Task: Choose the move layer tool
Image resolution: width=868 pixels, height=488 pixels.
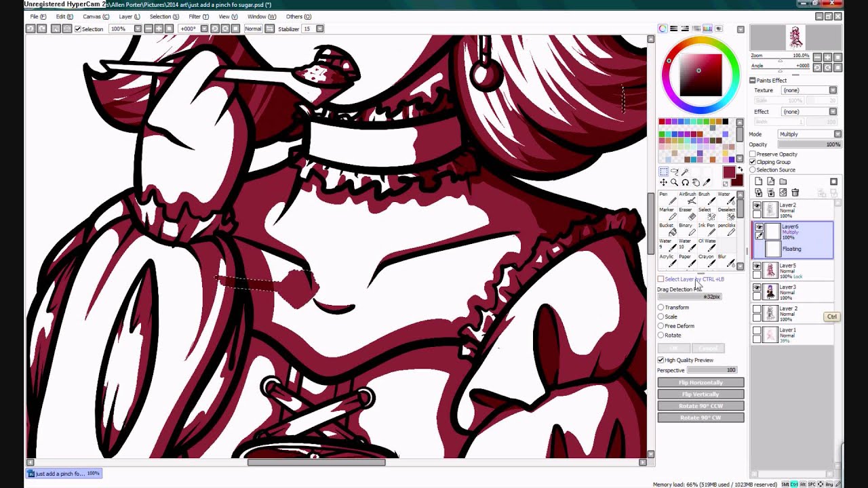Action: (x=663, y=182)
